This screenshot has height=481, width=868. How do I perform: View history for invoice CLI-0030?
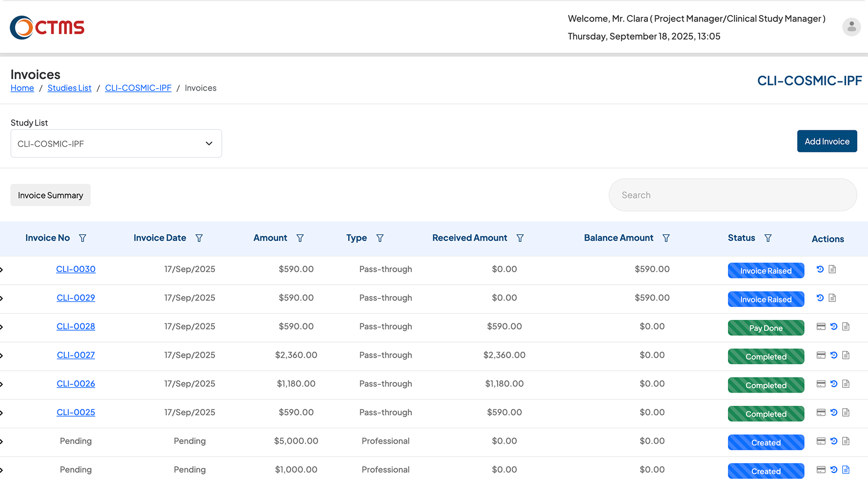pyautogui.click(x=820, y=269)
